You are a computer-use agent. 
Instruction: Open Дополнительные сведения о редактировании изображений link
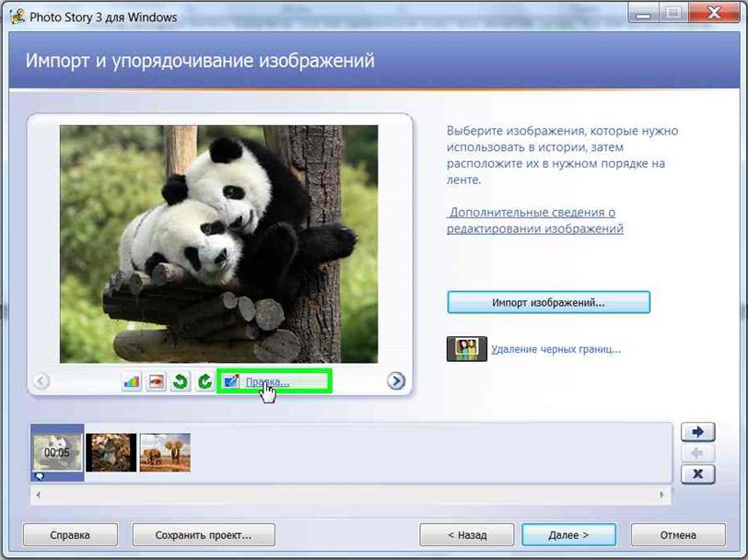tap(535, 220)
